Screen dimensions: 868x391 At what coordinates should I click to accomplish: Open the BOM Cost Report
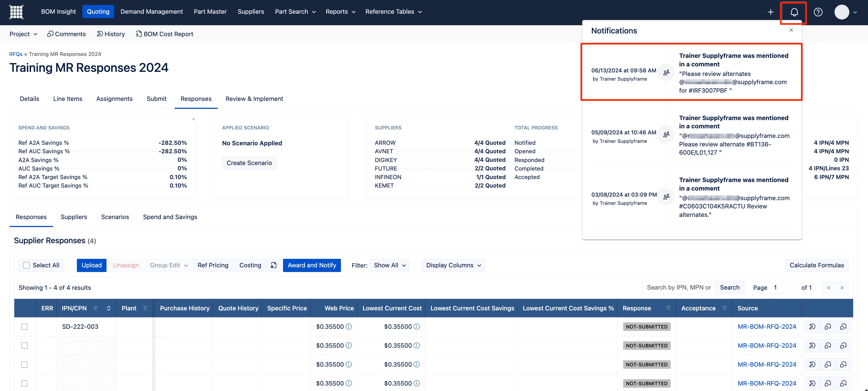click(164, 34)
